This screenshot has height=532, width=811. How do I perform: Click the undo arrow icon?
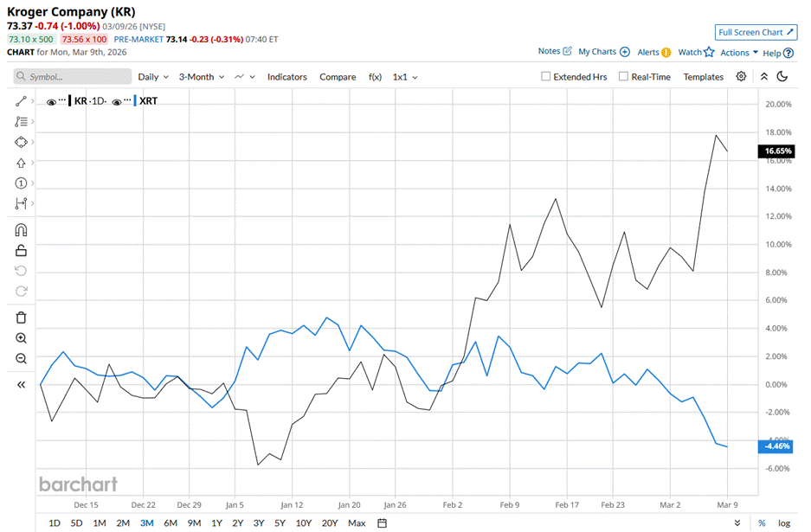[21, 271]
